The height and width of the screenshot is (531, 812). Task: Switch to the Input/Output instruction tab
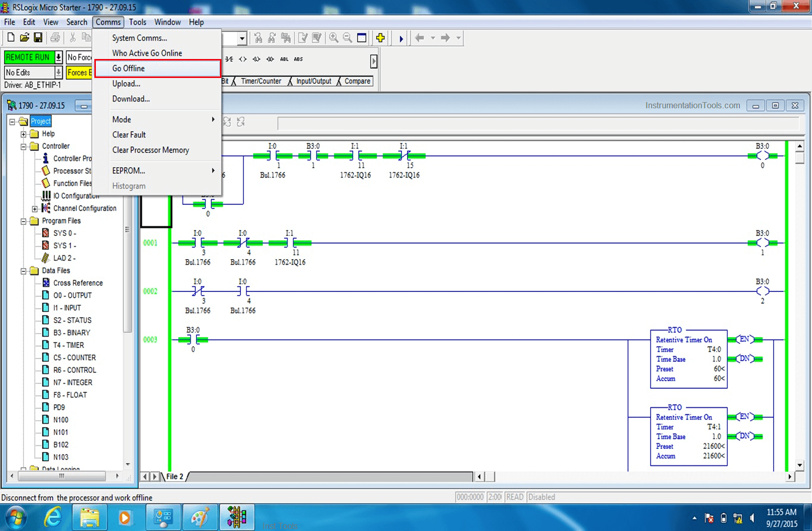tap(314, 81)
